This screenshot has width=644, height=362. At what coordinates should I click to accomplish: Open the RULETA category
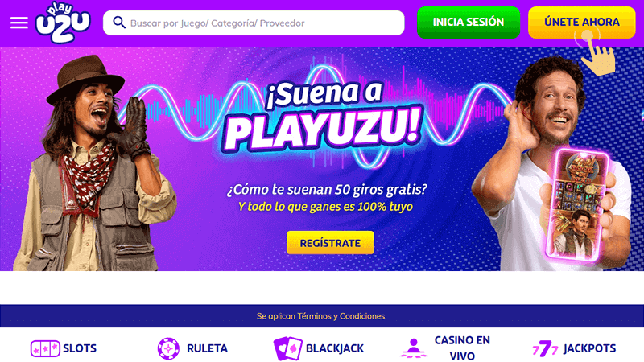tap(207, 348)
